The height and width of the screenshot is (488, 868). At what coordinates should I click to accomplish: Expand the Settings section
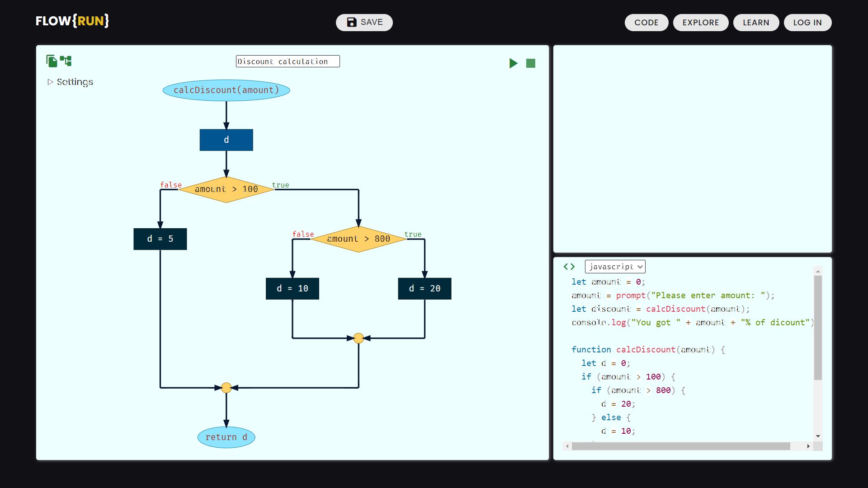coord(70,82)
